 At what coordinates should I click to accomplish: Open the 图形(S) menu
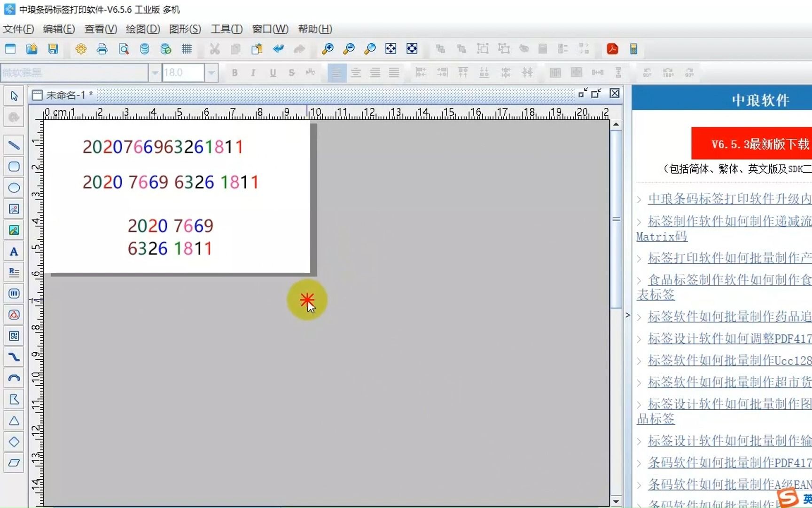(x=185, y=29)
